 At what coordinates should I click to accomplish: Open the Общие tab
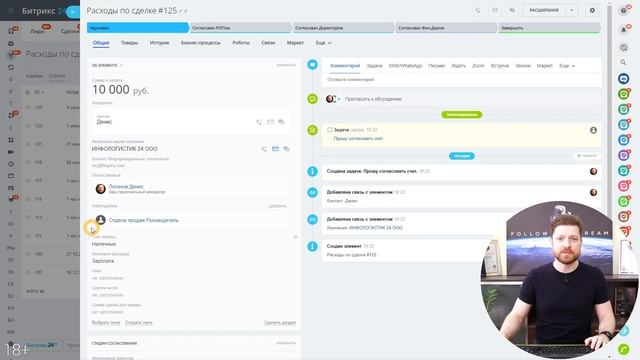point(101,43)
